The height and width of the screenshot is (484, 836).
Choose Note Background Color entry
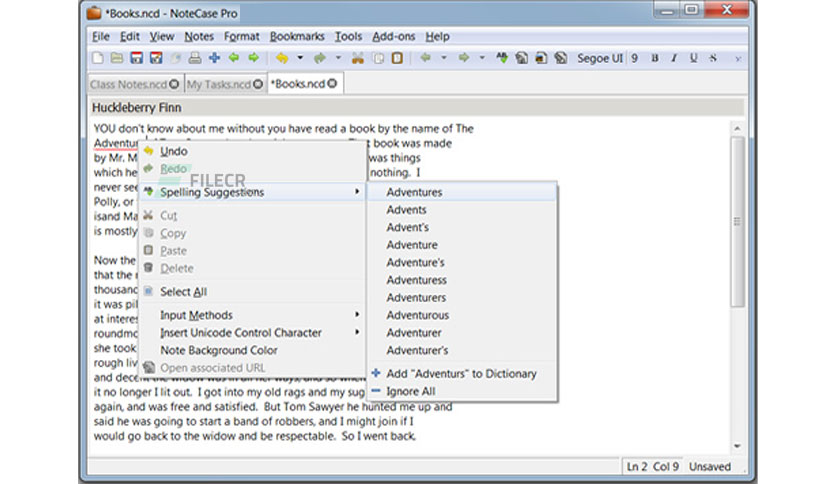pos(253,350)
